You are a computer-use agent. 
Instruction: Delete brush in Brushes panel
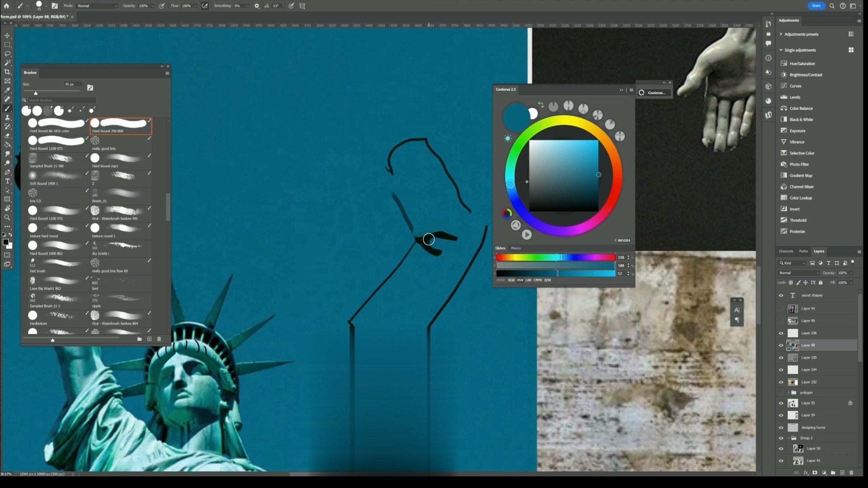[x=159, y=339]
